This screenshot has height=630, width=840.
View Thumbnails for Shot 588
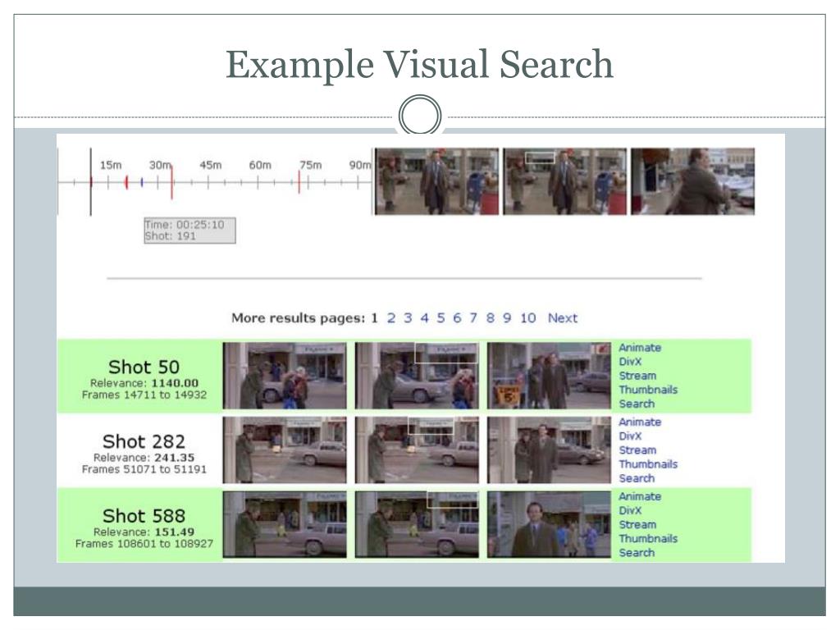pos(648,538)
